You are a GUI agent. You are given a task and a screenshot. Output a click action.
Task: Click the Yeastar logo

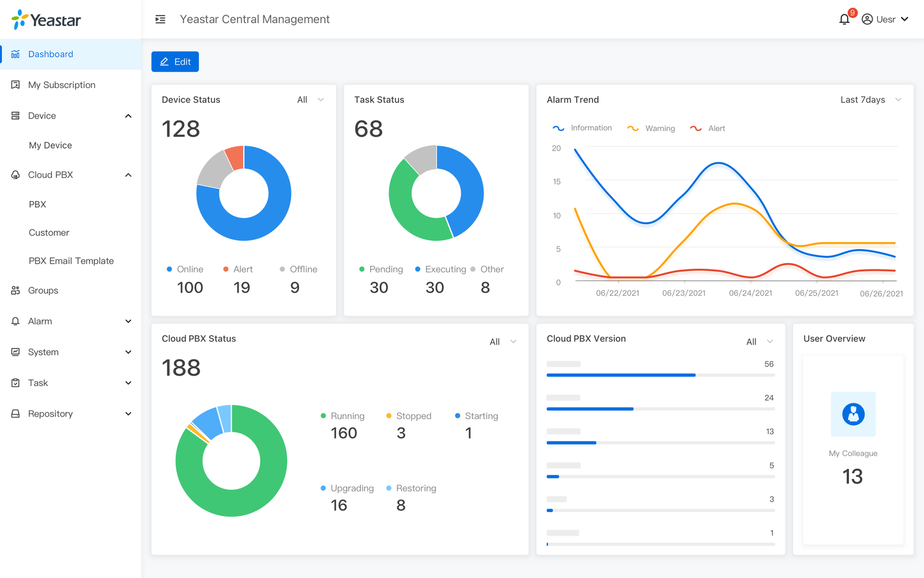coord(46,20)
